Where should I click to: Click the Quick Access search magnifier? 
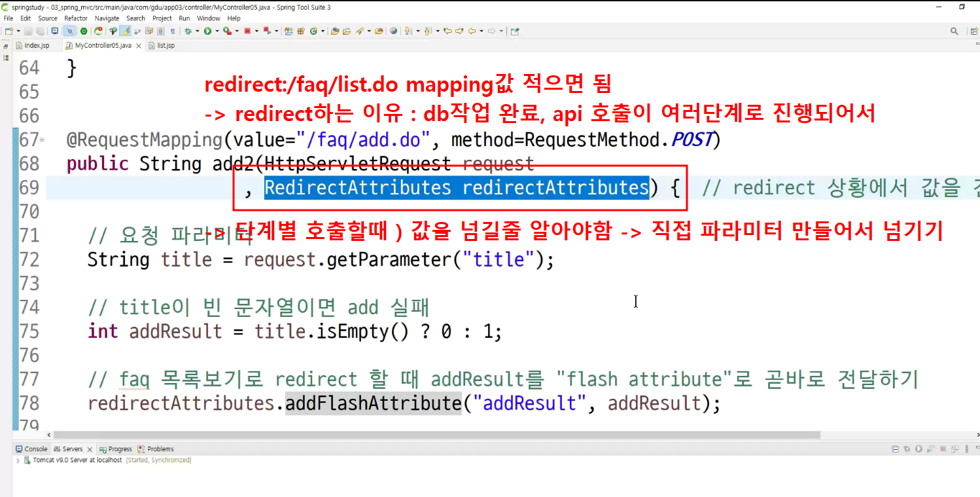954,31
